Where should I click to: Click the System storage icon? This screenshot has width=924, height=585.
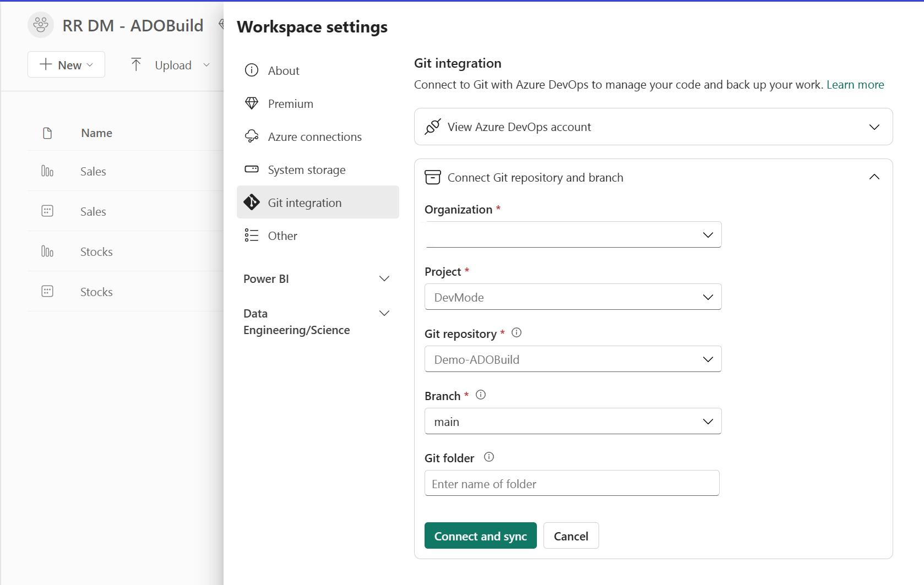(x=252, y=170)
